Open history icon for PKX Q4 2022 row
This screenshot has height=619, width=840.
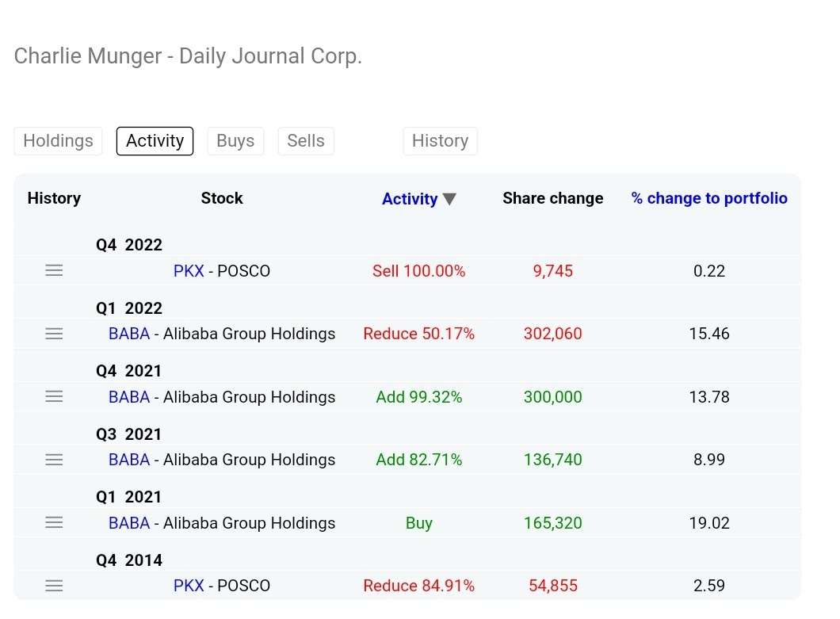point(54,270)
